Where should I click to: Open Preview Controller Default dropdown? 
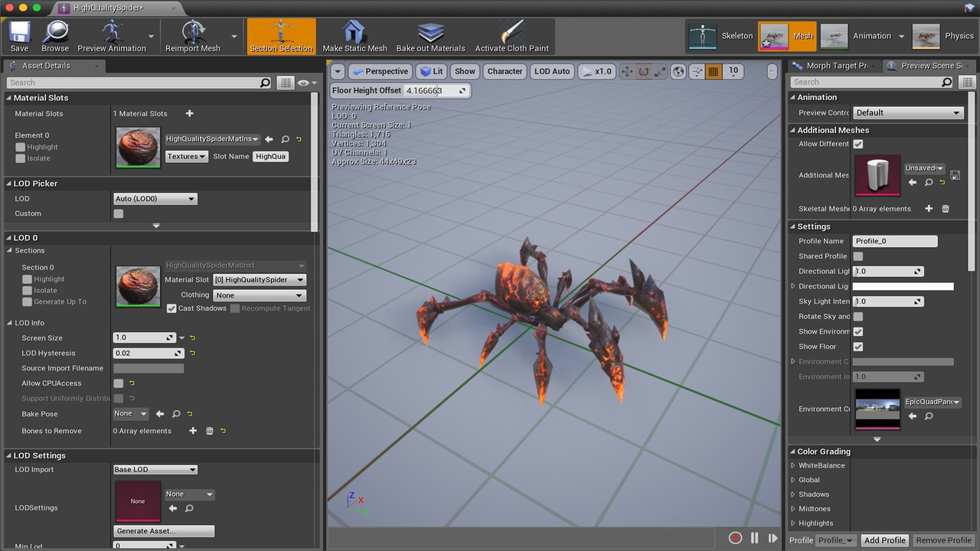point(907,112)
